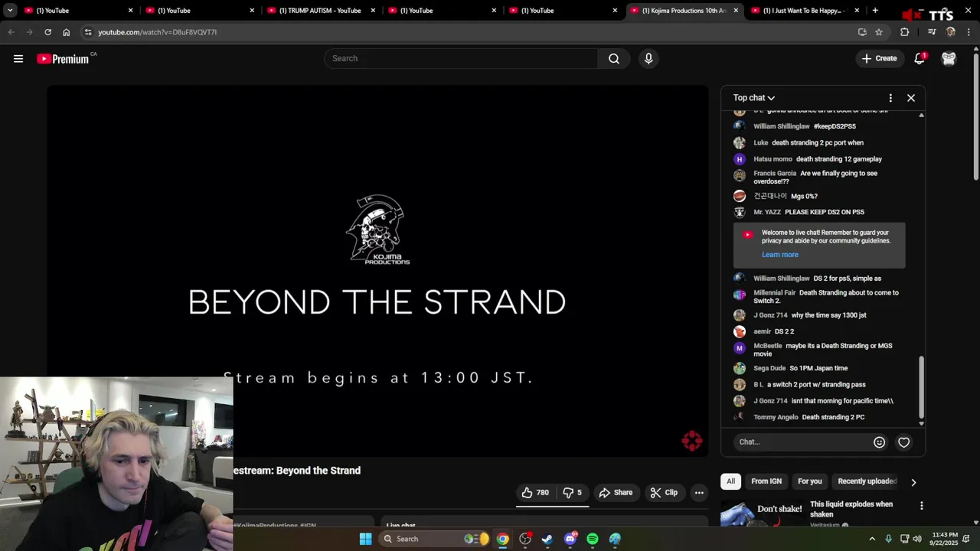The image size is (980, 551).
Task: Open the gorilla account avatar menu
Action: pyautogui.click(x=949, y=59)
